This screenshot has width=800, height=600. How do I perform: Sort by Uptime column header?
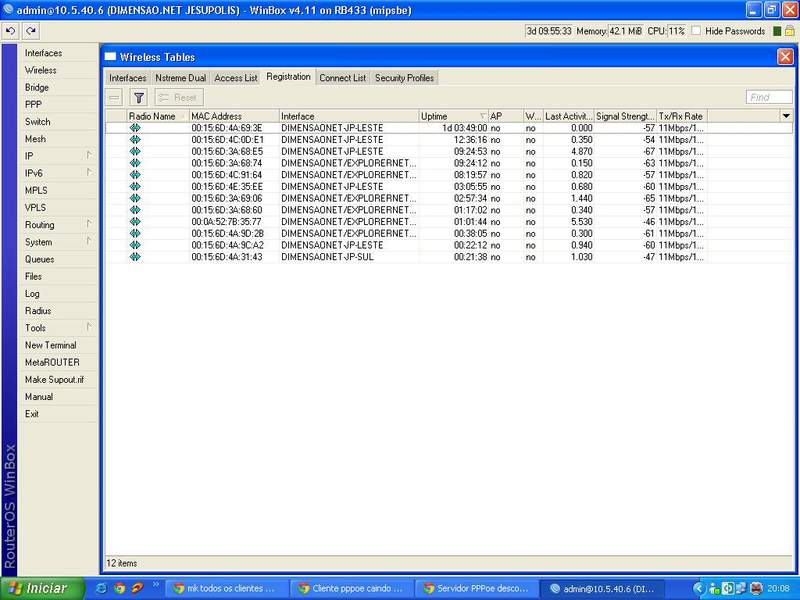click(x=453, y=116)
